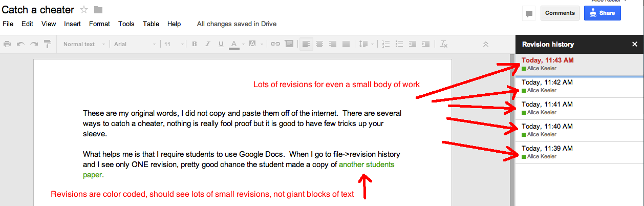Toggle Italic formatting
Image resolution: width=644 pixels, height=206 pixels.
point(208,44)
